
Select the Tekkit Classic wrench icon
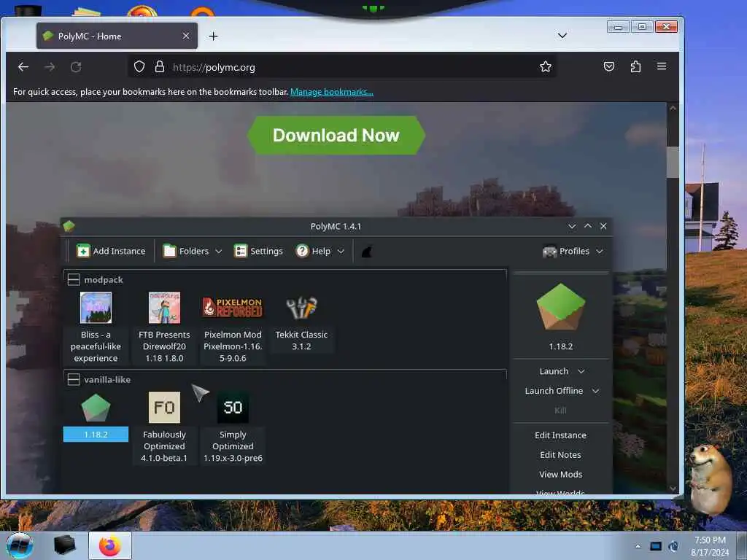click(301, 308)
